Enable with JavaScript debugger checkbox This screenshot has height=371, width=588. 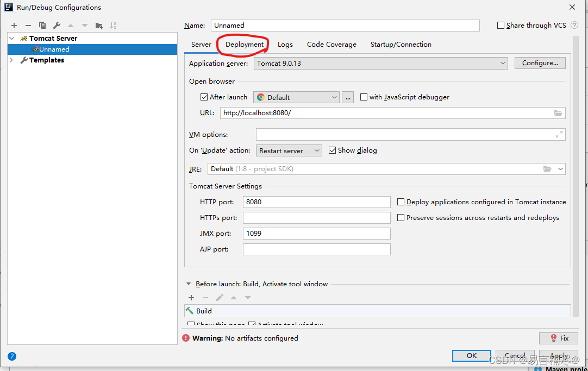tap(364, 97)
